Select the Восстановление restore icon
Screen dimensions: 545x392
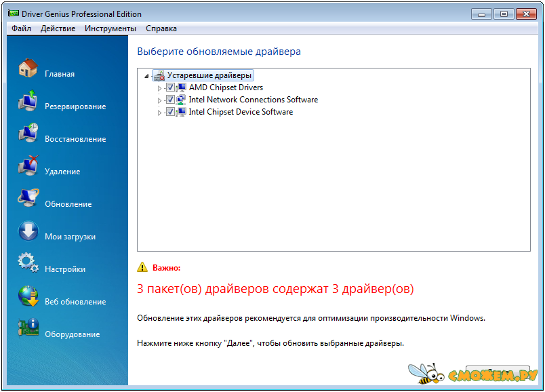(28, 133)
